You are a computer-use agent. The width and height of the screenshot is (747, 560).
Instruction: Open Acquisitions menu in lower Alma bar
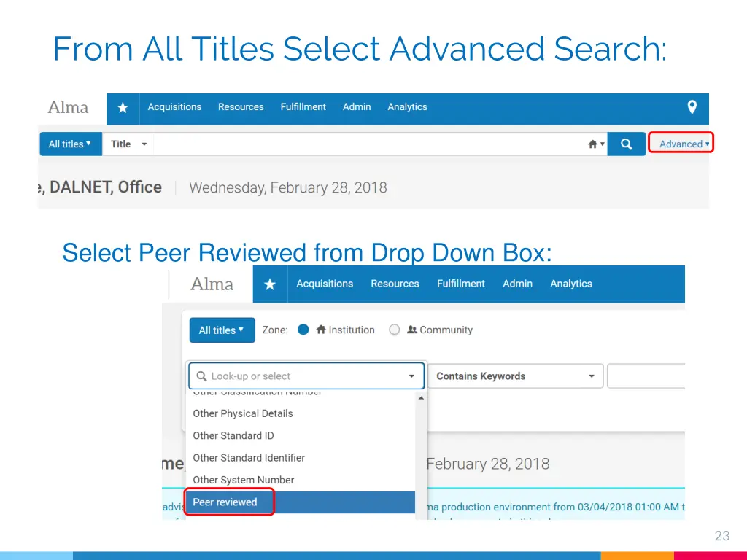(325, 284)
